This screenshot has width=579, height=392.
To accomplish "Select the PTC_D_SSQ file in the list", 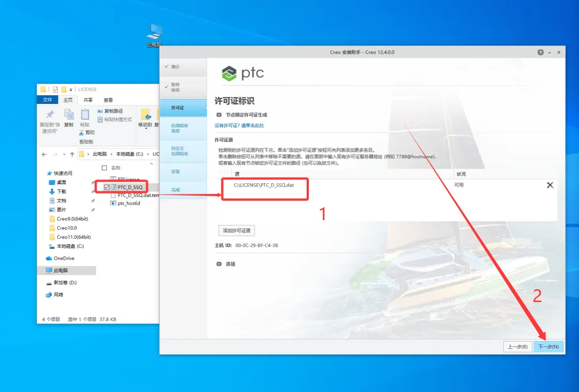I will [x=130, y=187].
